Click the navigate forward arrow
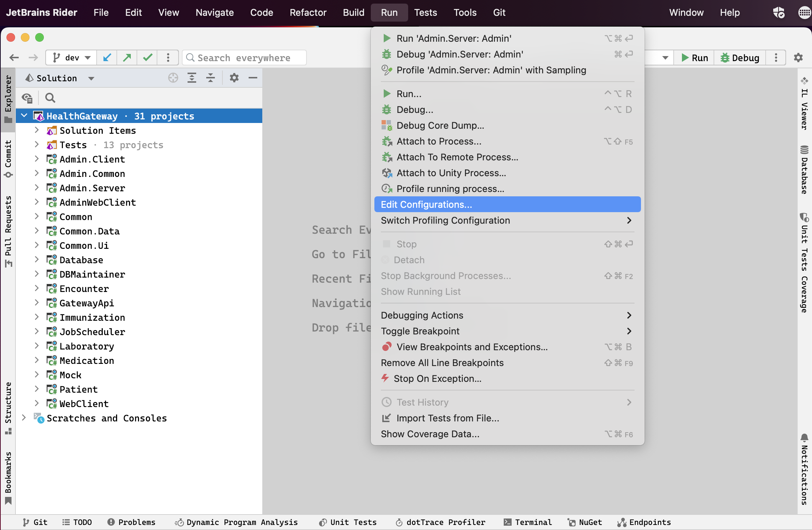 click(x=33, y=58)
